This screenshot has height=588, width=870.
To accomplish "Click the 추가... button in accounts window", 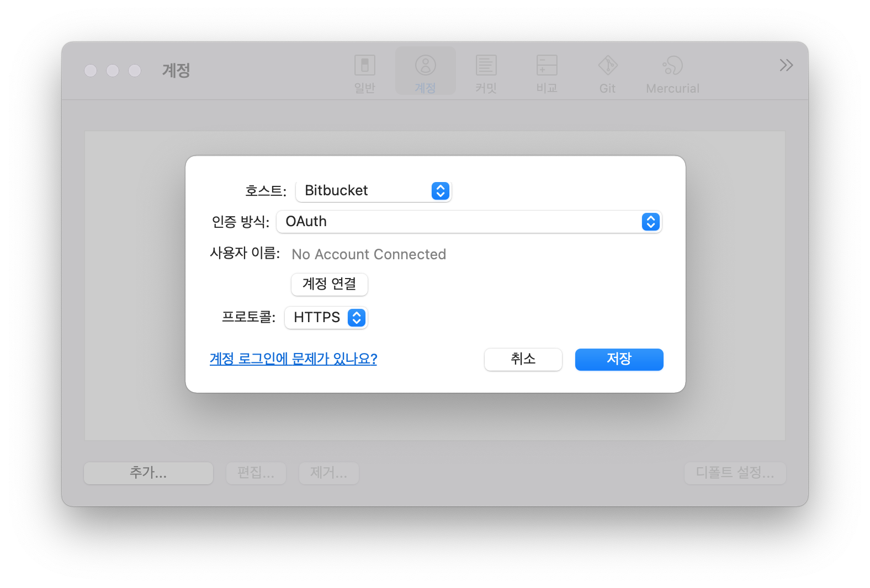I will coord(148,473).
